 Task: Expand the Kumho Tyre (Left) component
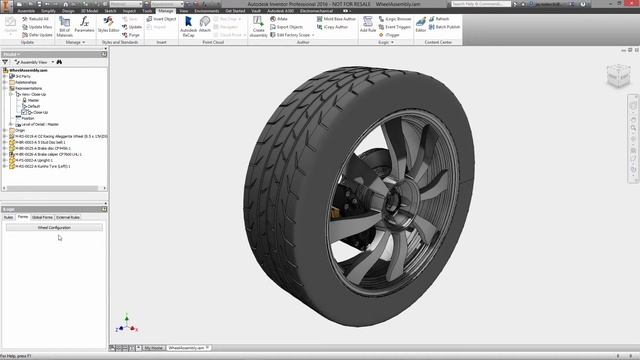point(5,166)
